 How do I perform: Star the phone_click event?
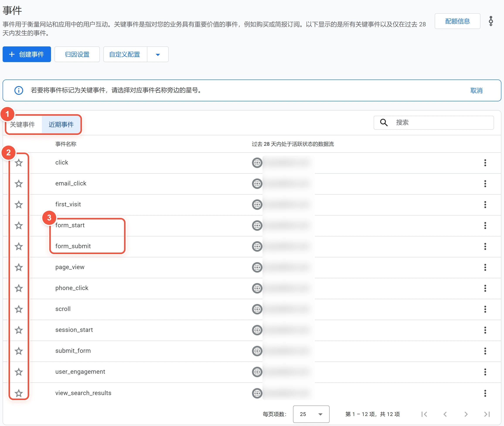coord(19,288)
